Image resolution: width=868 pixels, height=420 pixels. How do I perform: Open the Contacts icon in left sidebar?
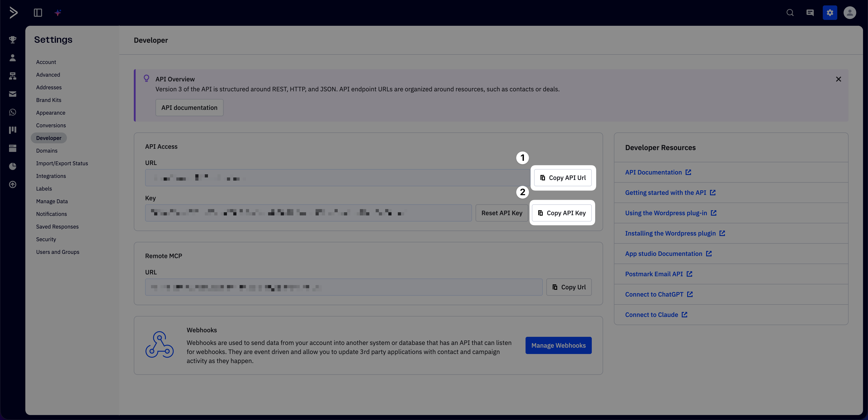click(x=13, y=58)
